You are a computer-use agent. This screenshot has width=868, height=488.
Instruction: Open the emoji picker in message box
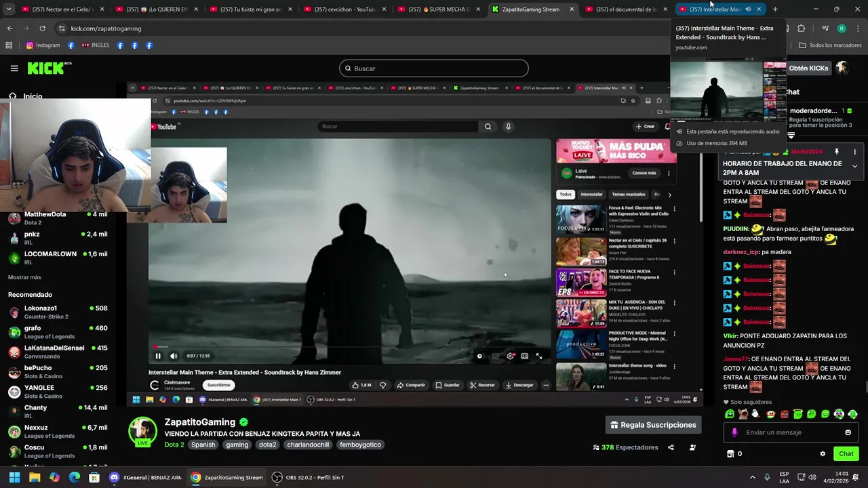848,432
